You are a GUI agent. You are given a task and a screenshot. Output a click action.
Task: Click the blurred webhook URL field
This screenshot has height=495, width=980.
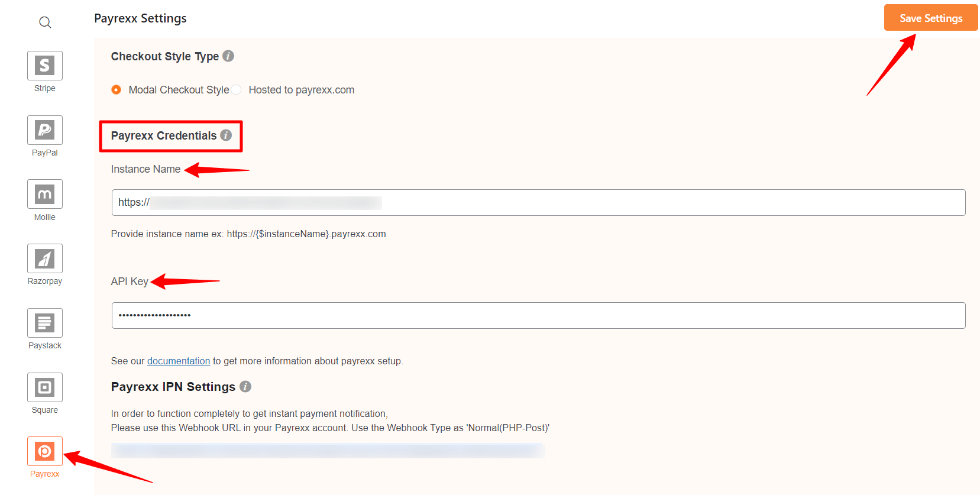[328, 451]
